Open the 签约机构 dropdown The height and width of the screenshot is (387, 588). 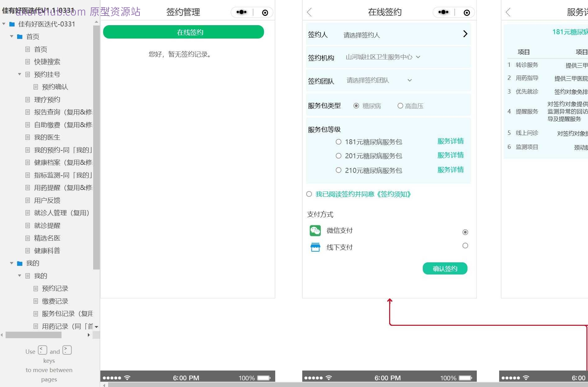point(418,57)
